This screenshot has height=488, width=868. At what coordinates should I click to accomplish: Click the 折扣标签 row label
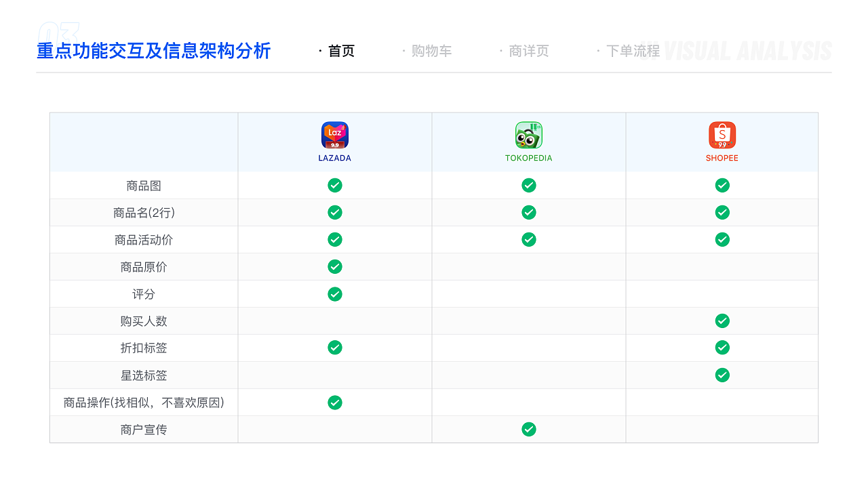pos(144,348)
